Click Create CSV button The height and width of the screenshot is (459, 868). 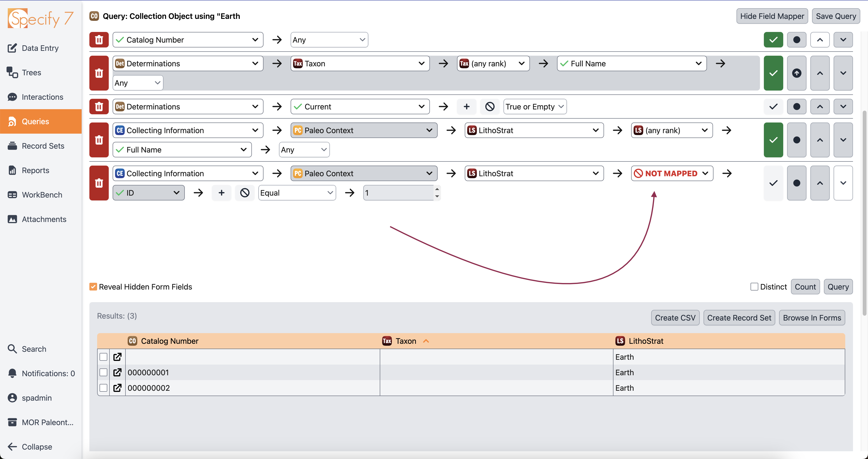click(x=675, y=318)
